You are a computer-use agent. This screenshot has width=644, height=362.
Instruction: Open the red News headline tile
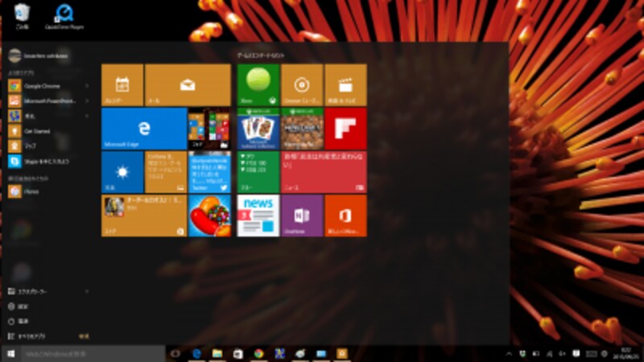[324, 172]
